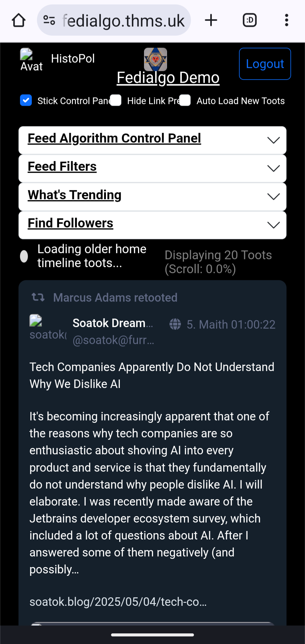Viewport: 305px width, 644px height.
Task: Tap the browser home icon
Action: 19,21
